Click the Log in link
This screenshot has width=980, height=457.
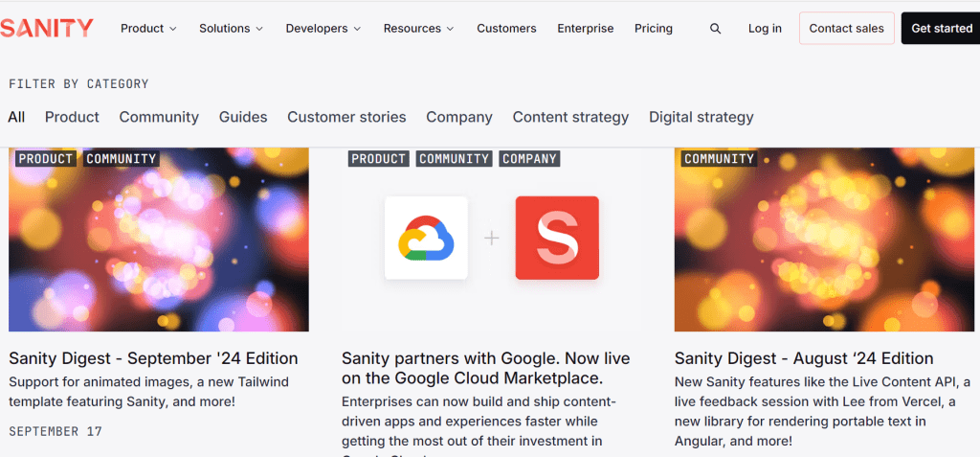[x=765, y=29]
